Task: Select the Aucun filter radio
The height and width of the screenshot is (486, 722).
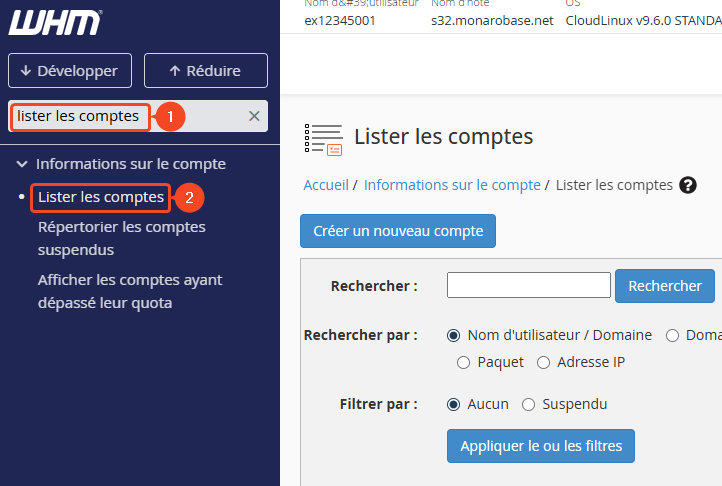Action: [454, 405]
